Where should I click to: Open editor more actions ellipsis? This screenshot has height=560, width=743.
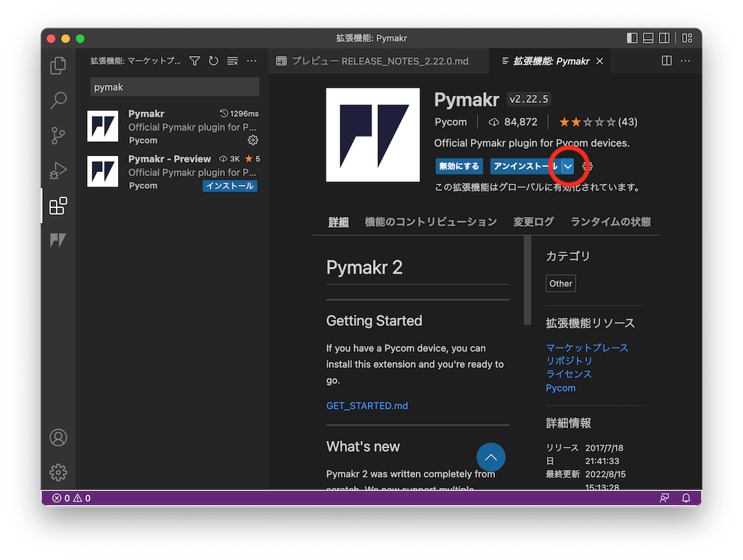click(686, 61)
